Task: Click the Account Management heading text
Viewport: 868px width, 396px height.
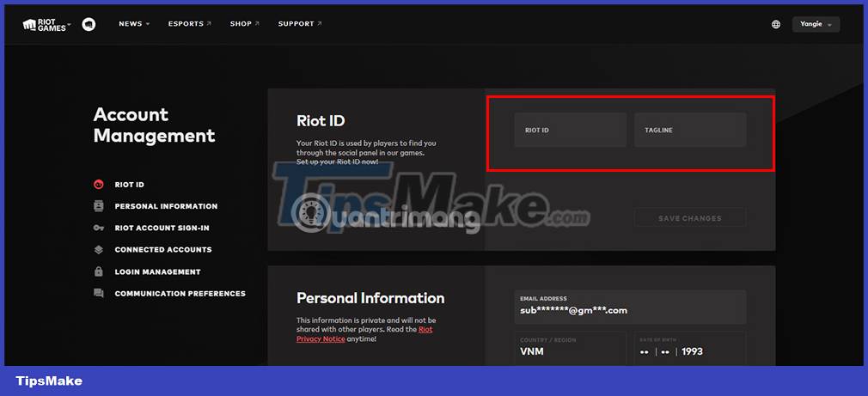Action: tap(154, 125)
